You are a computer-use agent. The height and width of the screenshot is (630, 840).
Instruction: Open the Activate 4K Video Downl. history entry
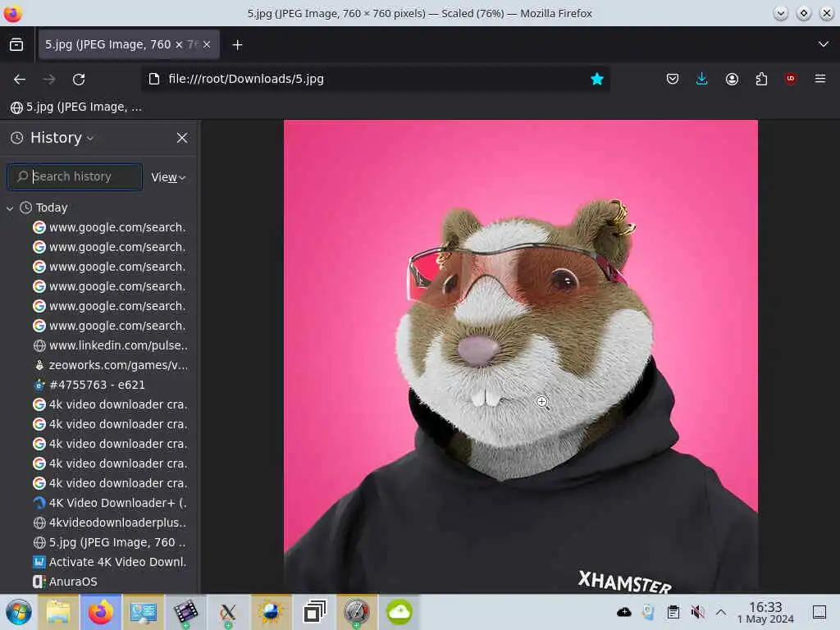(110, 562)
